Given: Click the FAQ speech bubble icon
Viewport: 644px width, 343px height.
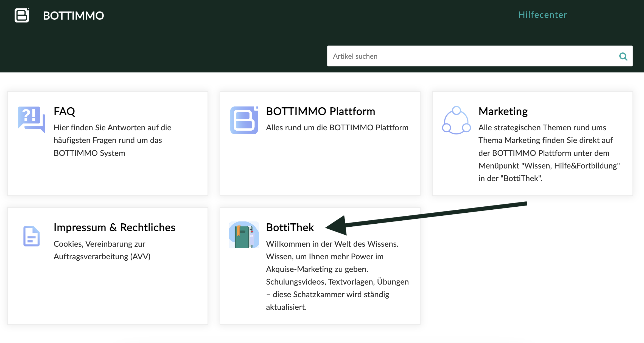Looking at the screenshot, I should tap(32, 120).
